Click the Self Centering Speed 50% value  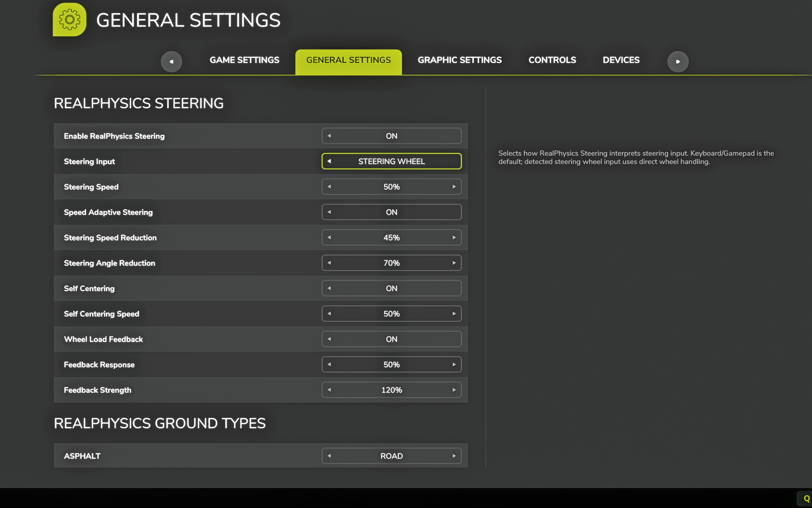[x=392, y=314]
